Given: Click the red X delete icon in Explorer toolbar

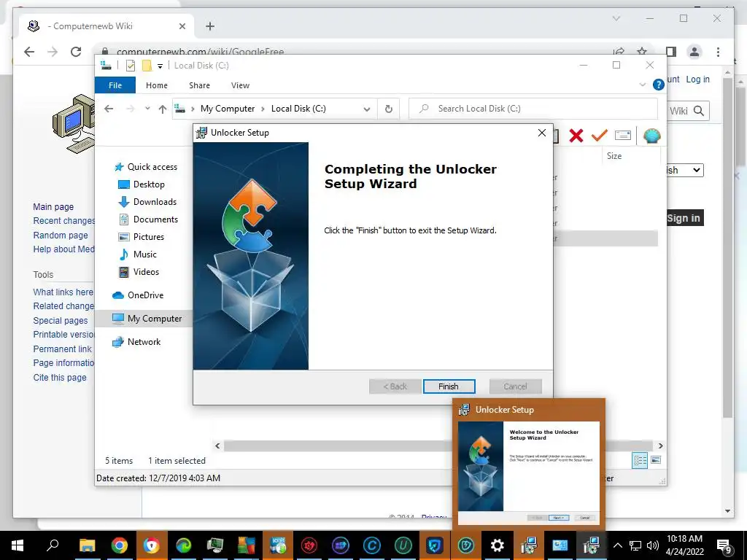Looking at the screenshot, I should tap(576, 136).
